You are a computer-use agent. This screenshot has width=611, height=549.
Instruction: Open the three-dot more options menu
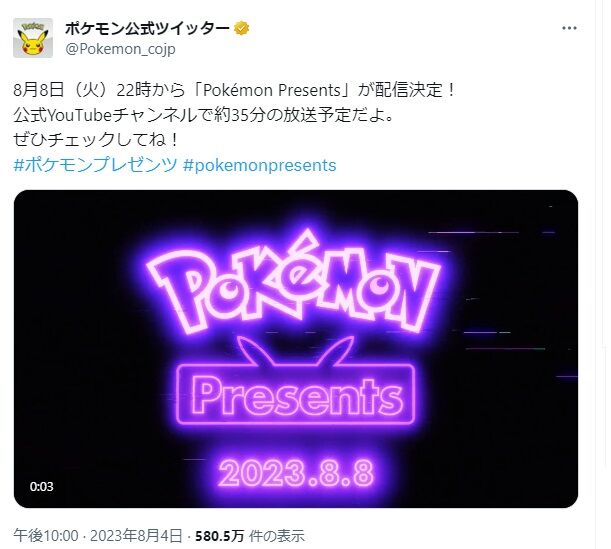click(569, 28)
